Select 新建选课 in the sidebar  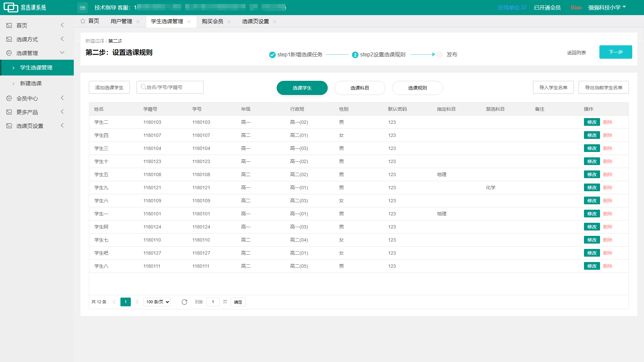pyautogui.click(x=31, y=83)
